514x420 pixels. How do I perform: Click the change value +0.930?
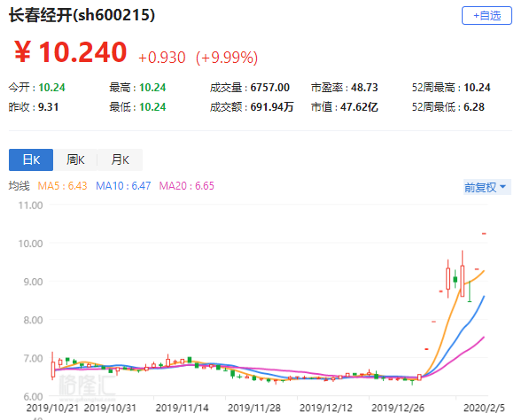coord(162,58)
